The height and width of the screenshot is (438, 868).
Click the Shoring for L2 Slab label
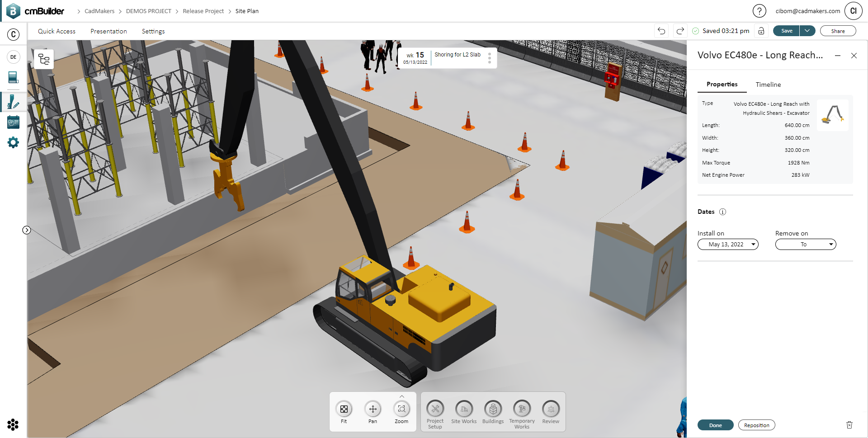(x=458, y=55)
